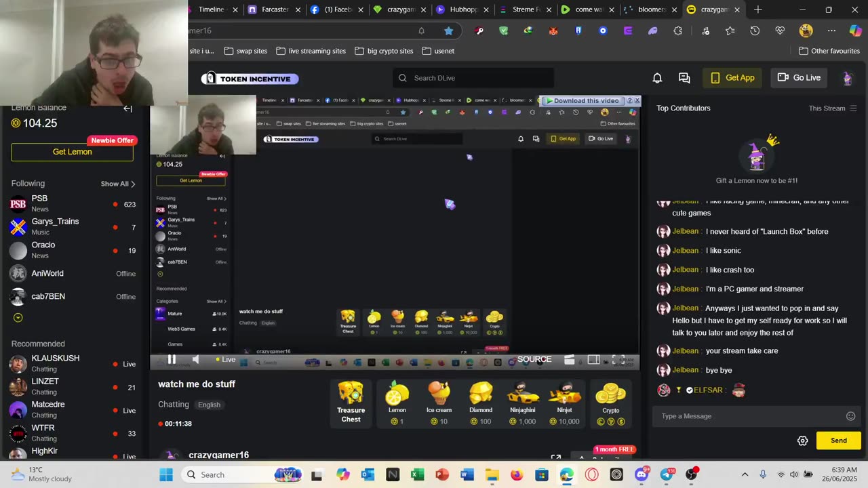
Task: Open the Crypto donation option
Action: pyautogui.click(x=610, y=403)
